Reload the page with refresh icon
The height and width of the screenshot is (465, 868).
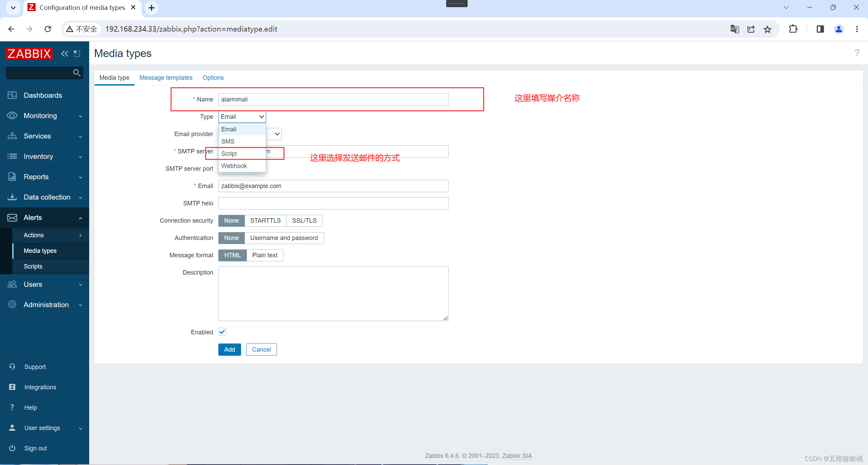[x=48, y=29]
